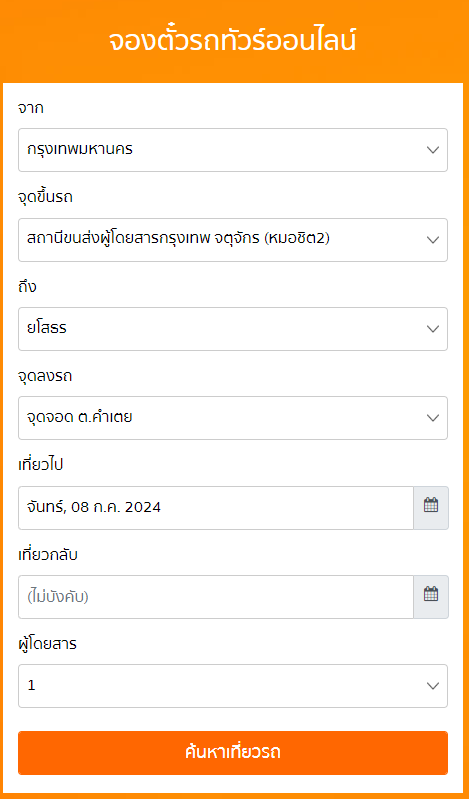Click the chevron arrow in the จุดขึ้นรถ field
This screenshot has width=469, height=799.
tap(433, 240)
